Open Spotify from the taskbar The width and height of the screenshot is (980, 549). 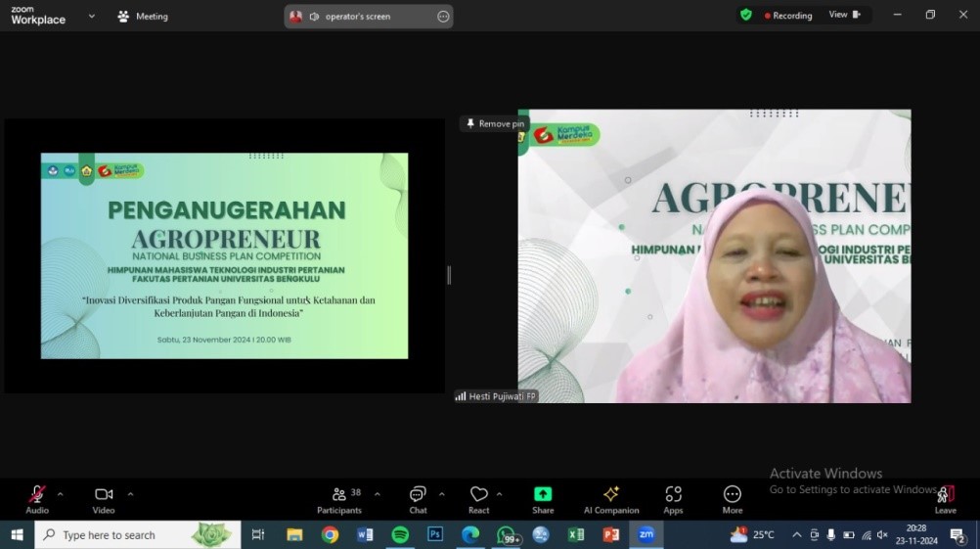point(400,534)
